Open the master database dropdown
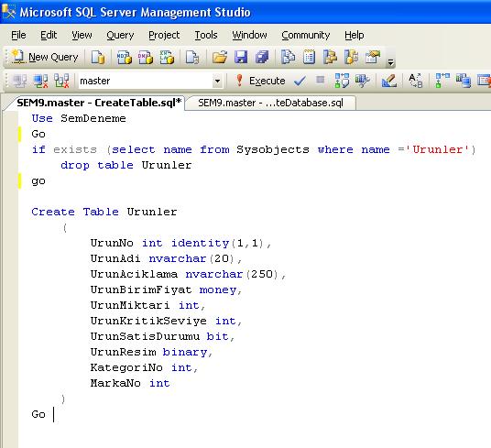The image size is (491, 448). [217, 82]
